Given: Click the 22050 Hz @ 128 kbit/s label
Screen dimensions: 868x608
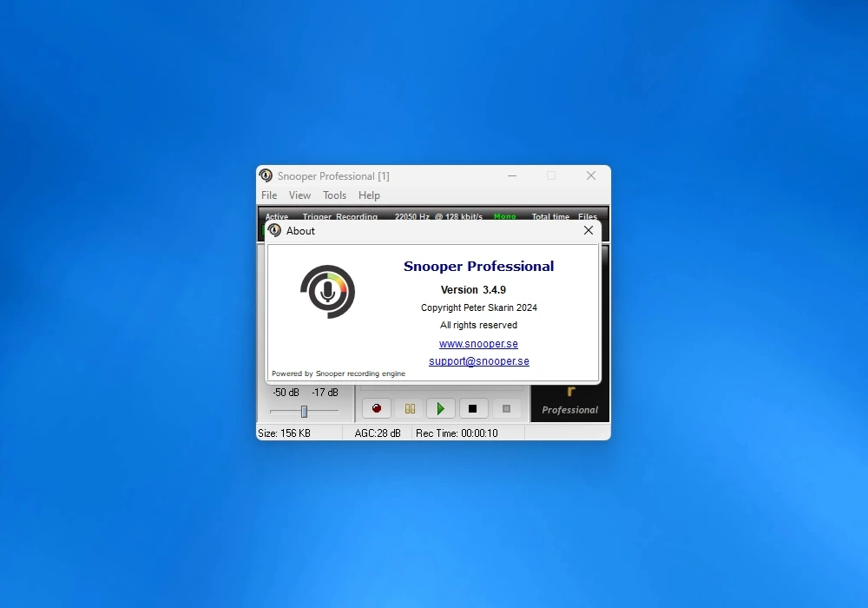Looking at the screenshot, I should pos(438,216).
